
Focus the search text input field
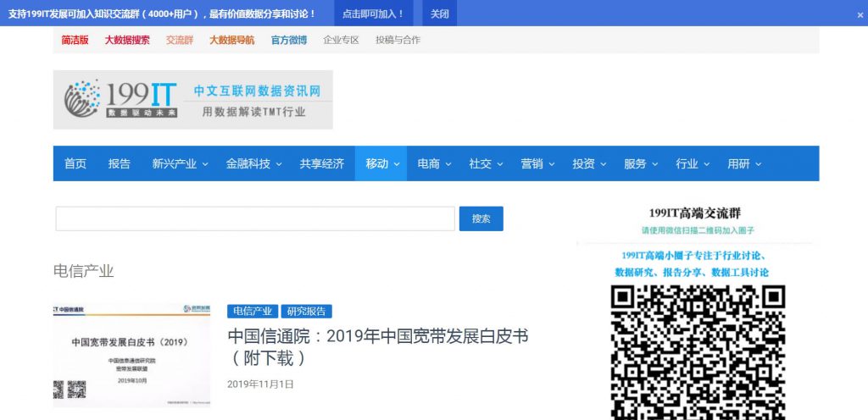(255, 218)
